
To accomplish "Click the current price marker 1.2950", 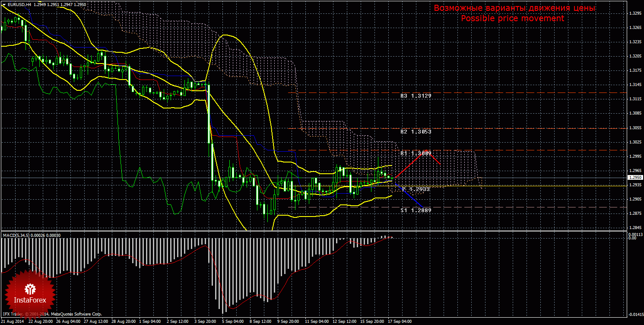I will [x=634, y=178].
